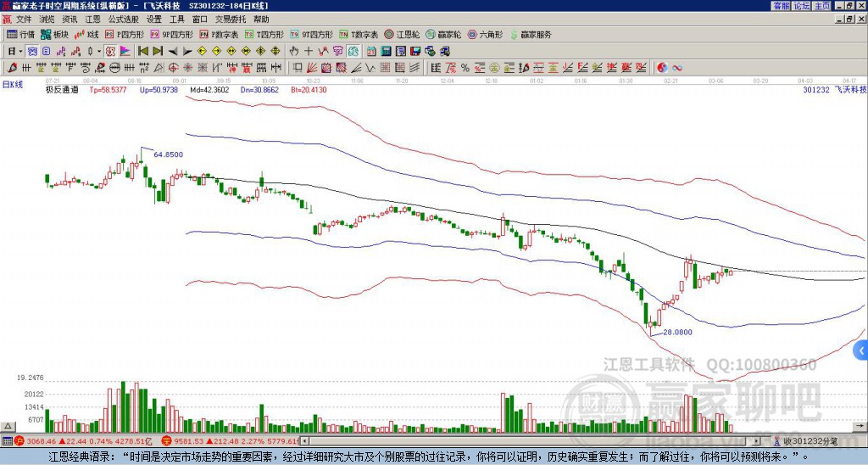Step chart left with black left arrow
The width and height of the screenshot is (868, 465).
click(x=173, y=52)
